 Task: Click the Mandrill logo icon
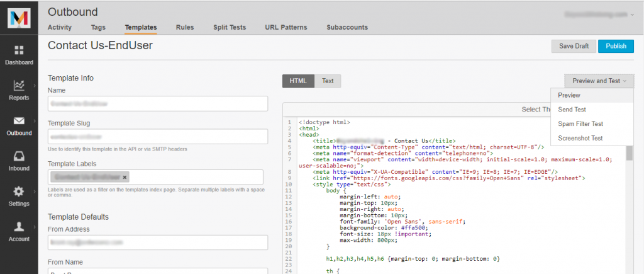tap(18, 18)
